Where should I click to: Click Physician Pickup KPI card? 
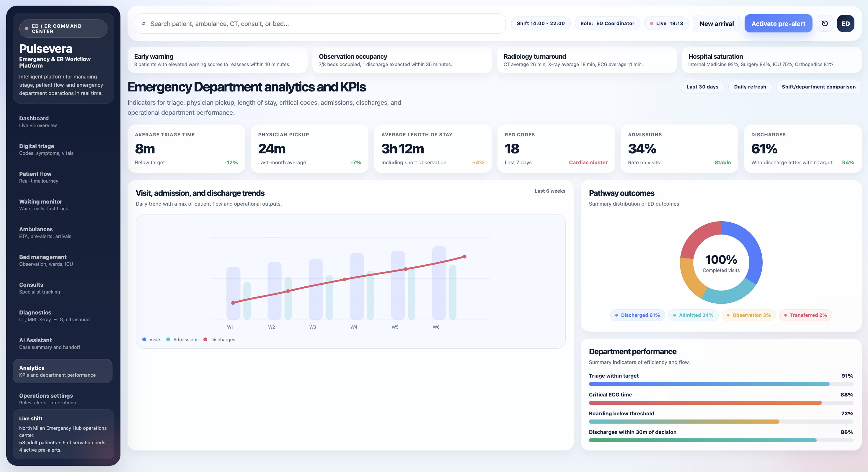coord(310,149)
